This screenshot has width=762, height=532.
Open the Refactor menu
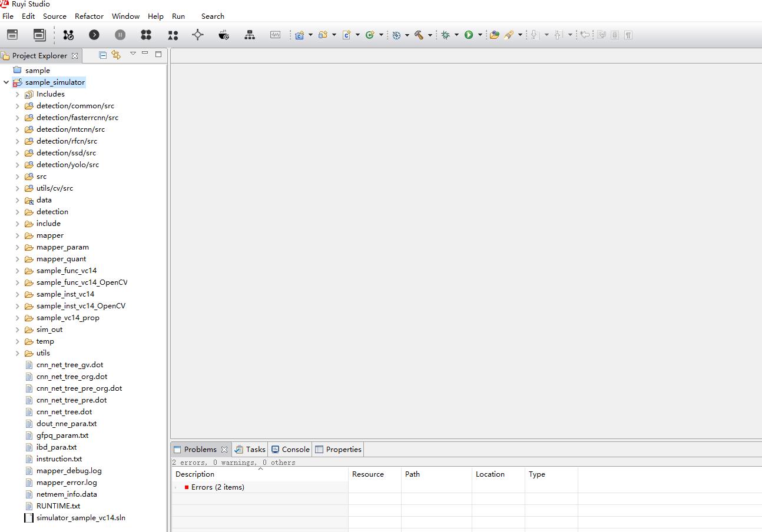tap(90, 16)
